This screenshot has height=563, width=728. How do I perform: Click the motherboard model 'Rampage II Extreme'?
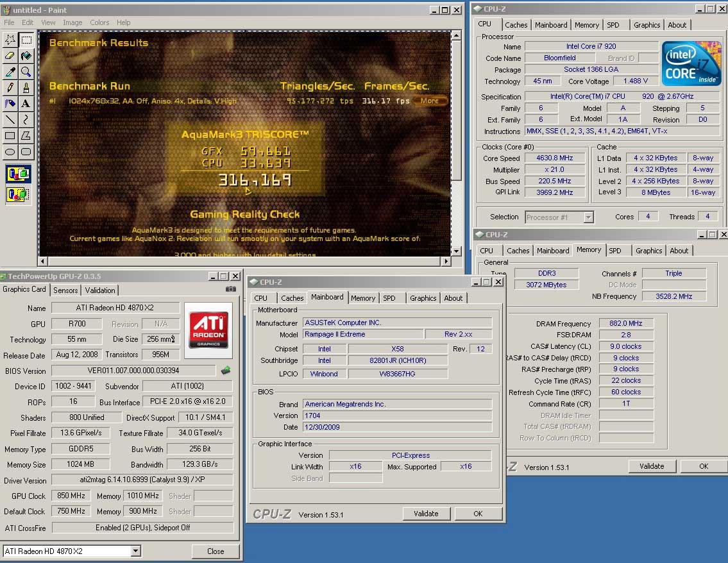click(x=363, y=334)
